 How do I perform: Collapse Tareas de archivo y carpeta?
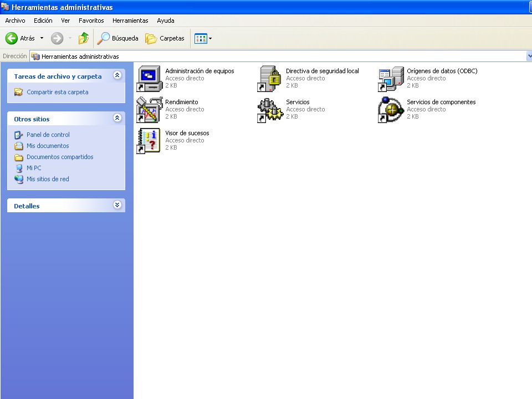117,75
